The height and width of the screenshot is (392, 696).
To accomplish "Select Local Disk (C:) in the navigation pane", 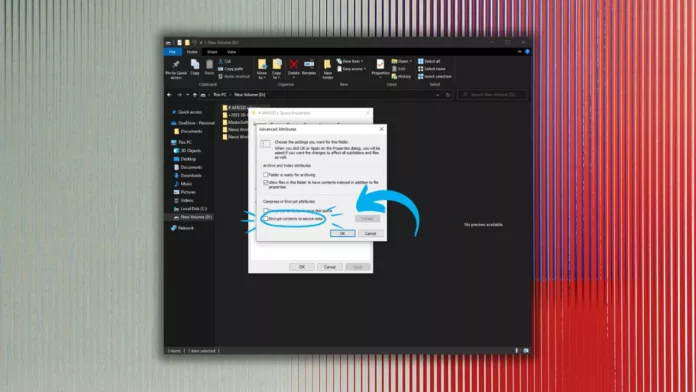I will pyautogui.click(x=190, y=209).
